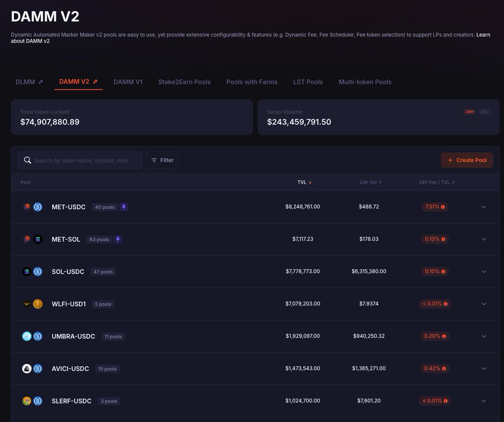Click the USD1 gold coin icon
This screenshot has width=504, height=422.
coord(38,304)
